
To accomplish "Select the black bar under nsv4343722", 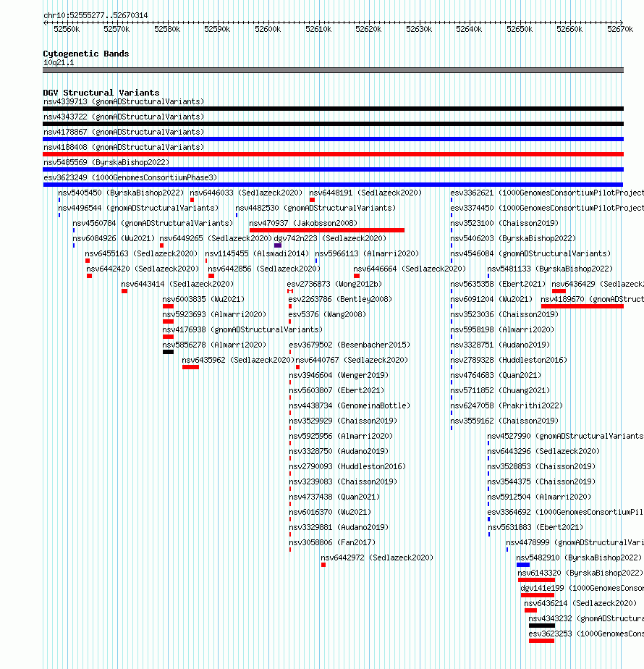I will point(333,124).
